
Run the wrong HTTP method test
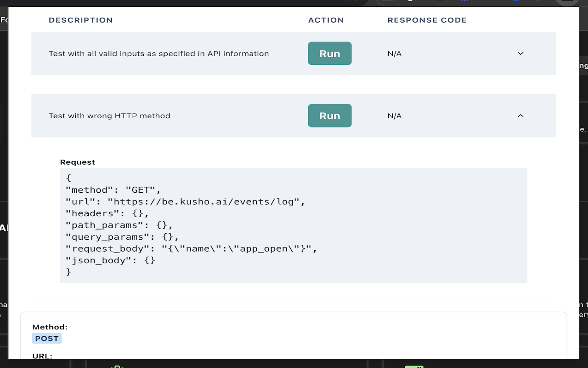point(329,115)
